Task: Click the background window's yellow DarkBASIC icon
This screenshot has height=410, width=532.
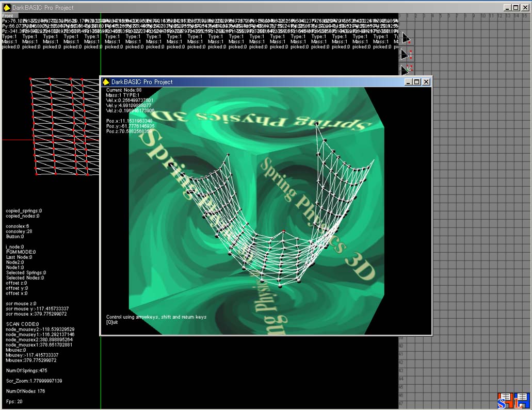Action: coord(7,8)
